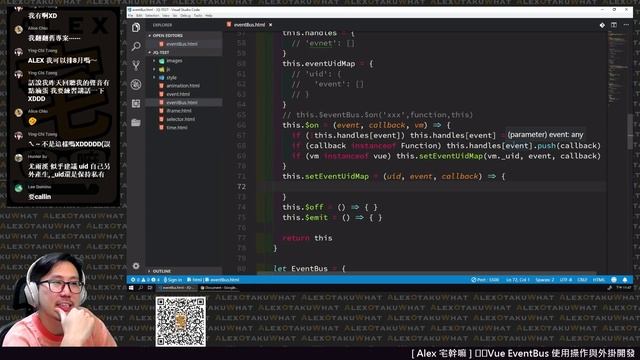Open the Extensions view in the activity bar
Screen dimensions: 640x360
pyautogui.click(x=136, y=103)
